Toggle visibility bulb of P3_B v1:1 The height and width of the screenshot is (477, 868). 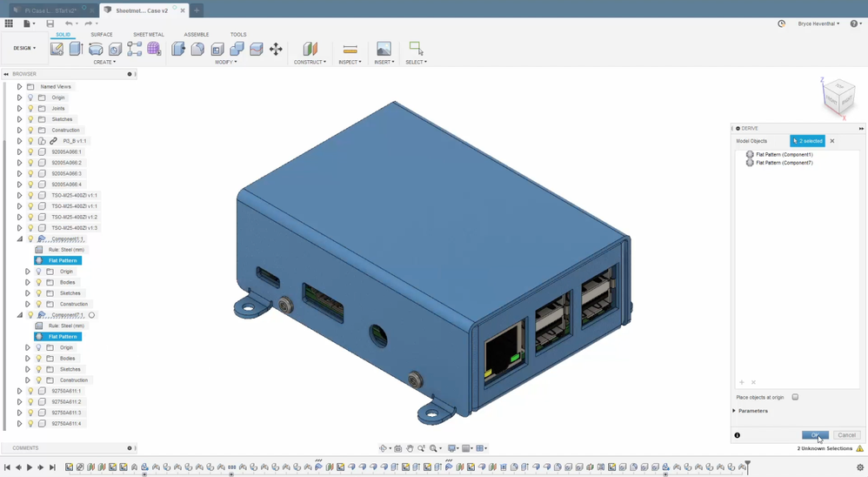pyautogui.click(x=30, y=141)
